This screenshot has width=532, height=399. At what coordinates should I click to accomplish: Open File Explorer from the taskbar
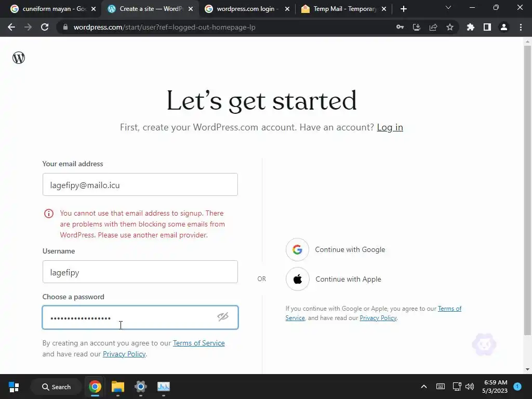[x=118, y=387]
